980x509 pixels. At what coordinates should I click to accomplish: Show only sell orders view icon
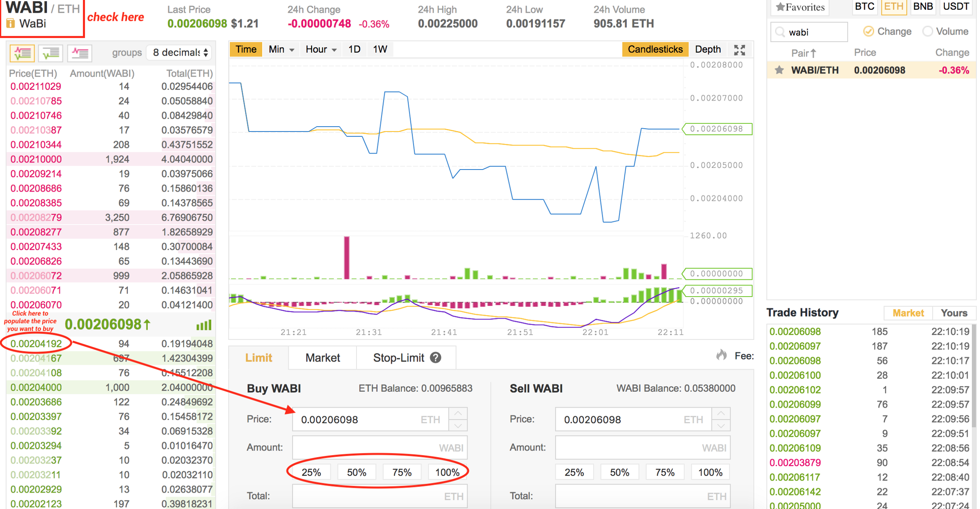80,53
